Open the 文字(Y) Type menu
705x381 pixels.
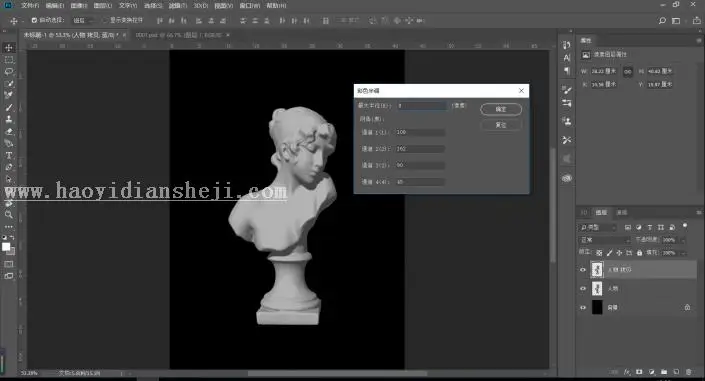[128, 5]
